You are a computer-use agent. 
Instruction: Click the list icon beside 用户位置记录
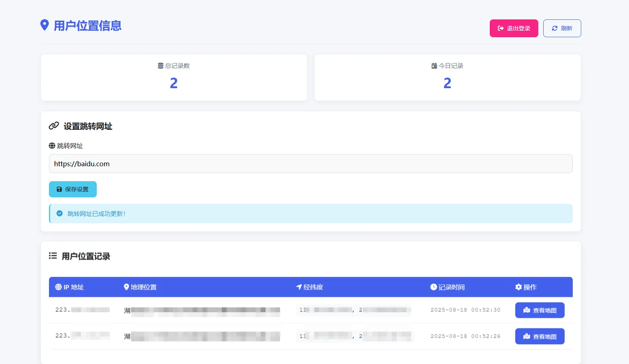click(53, 256)
